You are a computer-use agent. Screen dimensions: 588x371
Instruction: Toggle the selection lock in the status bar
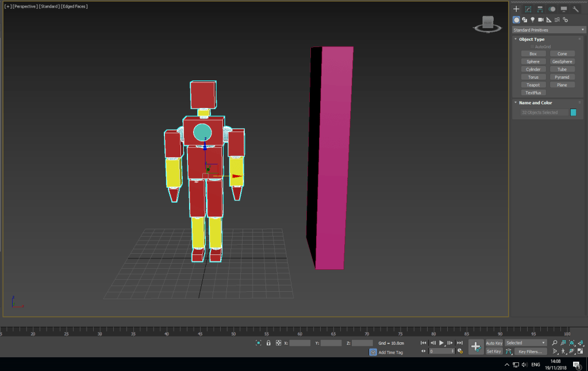(x=268, y=343)
